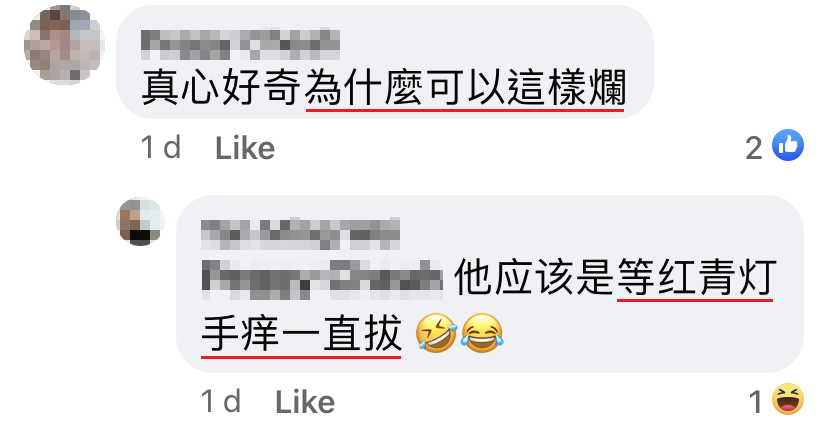Open the first commenter's blurred name link

tap(240, 44)
